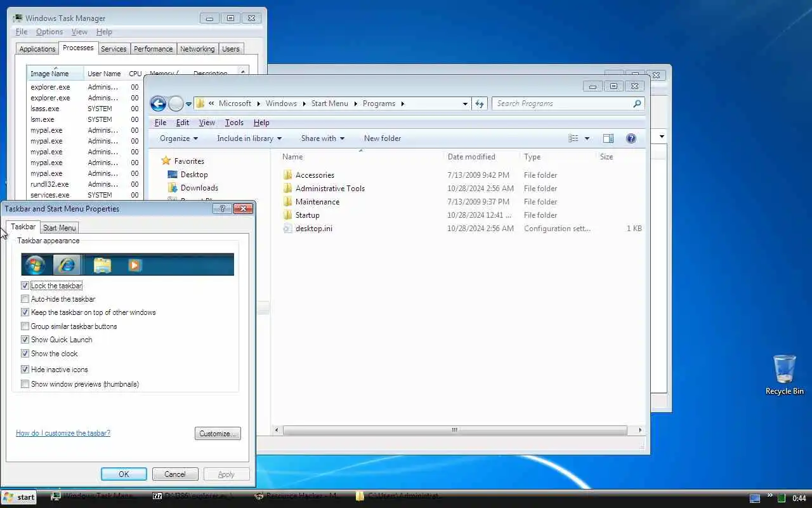Open the Services tab in Task Manager

(x=114, y=49)
